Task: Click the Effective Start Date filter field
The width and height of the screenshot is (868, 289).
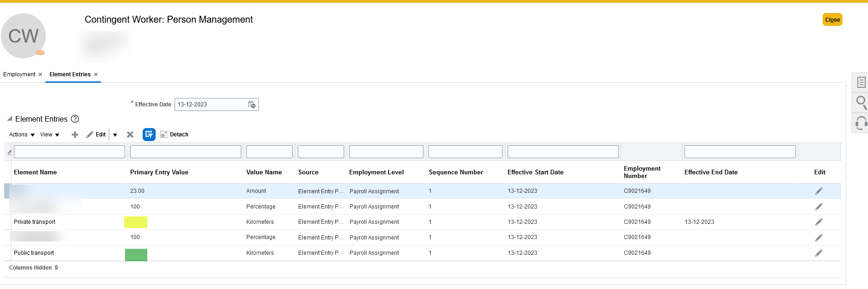Action: [563, 152]
